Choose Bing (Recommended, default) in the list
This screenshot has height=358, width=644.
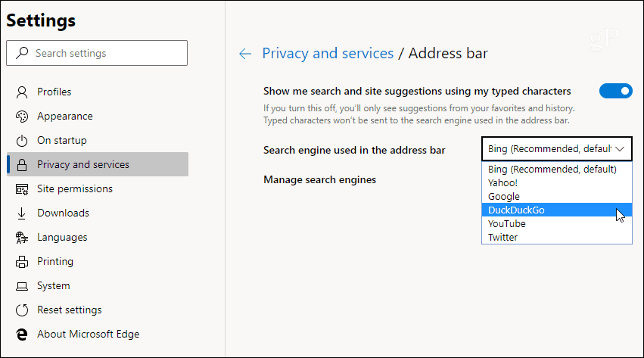point(556,169)
